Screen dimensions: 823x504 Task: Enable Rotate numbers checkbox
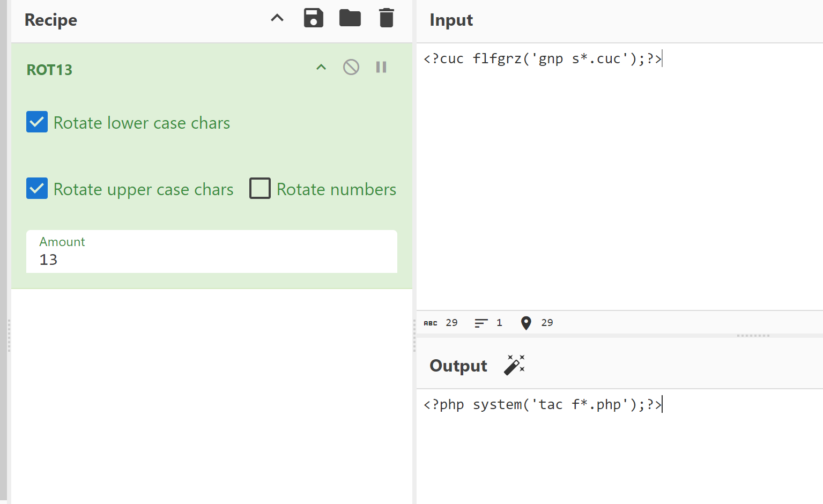click(260, 189)
